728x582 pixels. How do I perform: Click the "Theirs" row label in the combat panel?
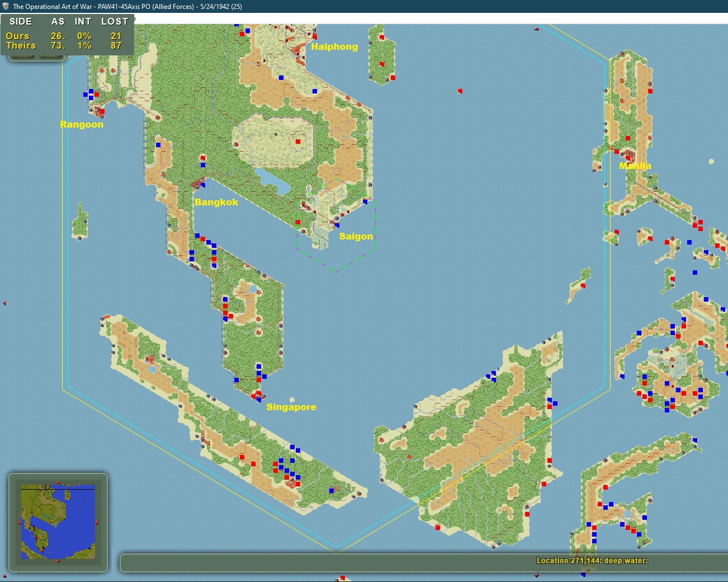21,46
